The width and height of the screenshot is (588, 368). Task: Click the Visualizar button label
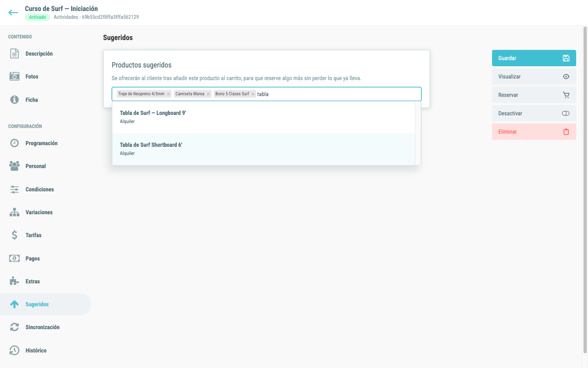509,76
